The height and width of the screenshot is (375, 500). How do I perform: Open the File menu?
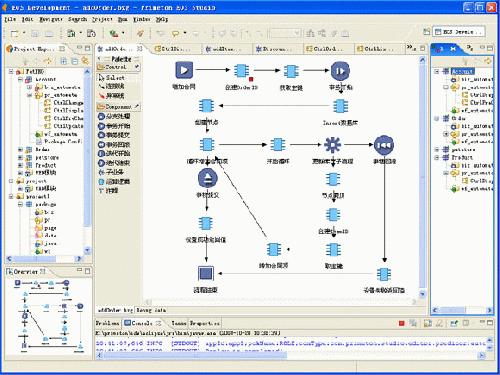pos(10,20)
